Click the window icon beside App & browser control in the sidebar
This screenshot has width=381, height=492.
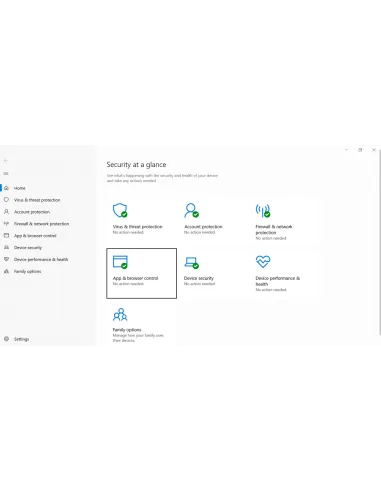pyautogui.click(x=6, y=235)
